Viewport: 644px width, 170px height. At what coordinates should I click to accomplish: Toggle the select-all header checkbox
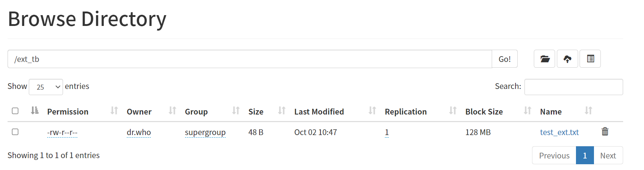[x=15, y=111]
